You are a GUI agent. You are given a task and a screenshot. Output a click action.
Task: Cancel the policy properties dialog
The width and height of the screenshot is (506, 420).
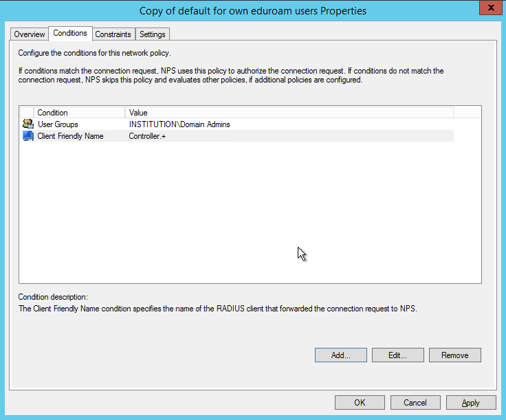[415, 403]
